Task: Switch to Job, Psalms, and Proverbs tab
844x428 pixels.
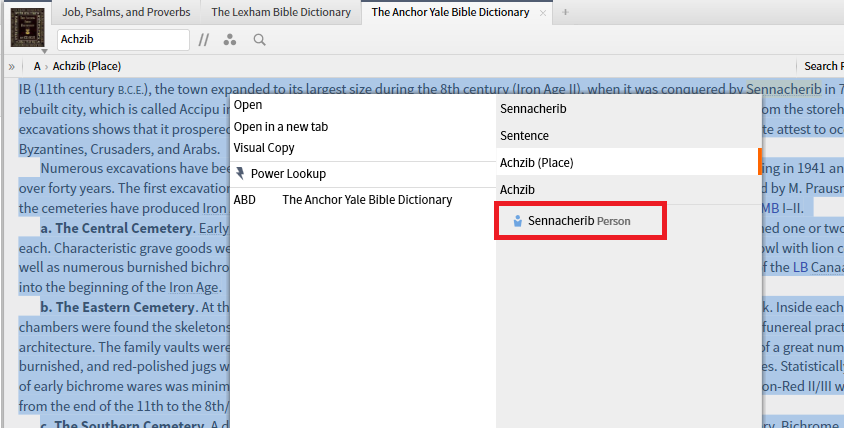Action: (x=125, y=12)
